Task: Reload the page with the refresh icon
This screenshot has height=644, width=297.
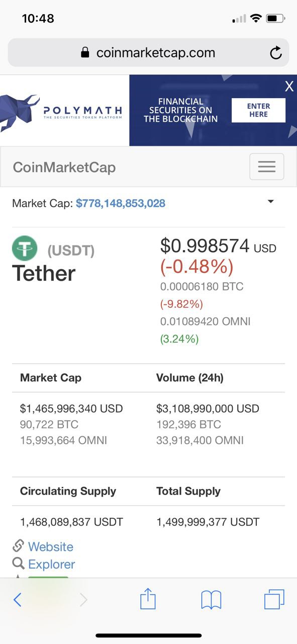Action: click(275, 53)
